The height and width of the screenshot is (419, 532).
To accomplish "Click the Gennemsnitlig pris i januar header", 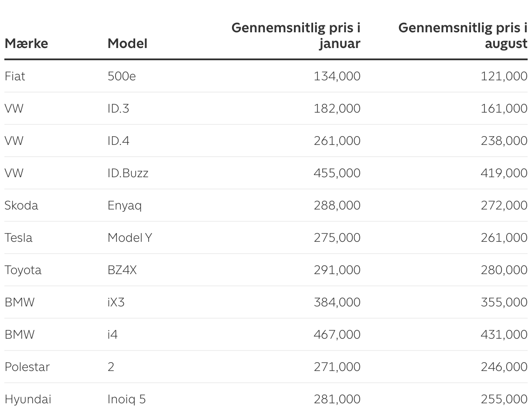I will (296, 36).
